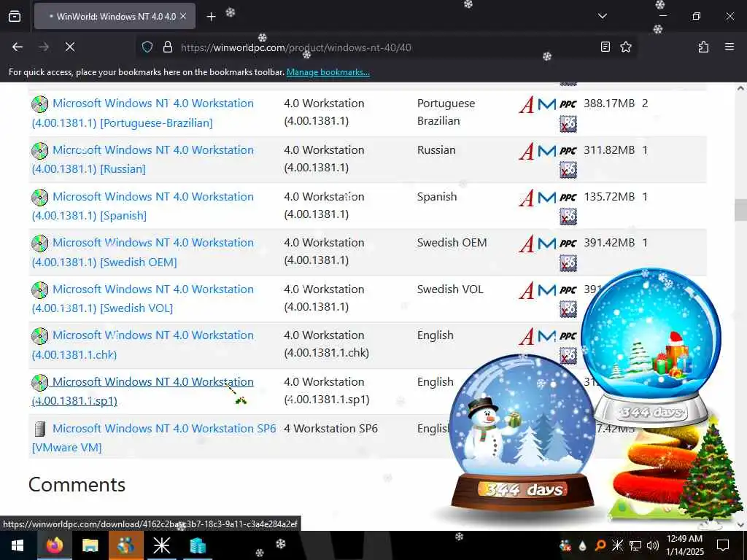Open the network tray icon

click(x=635, y=545)
